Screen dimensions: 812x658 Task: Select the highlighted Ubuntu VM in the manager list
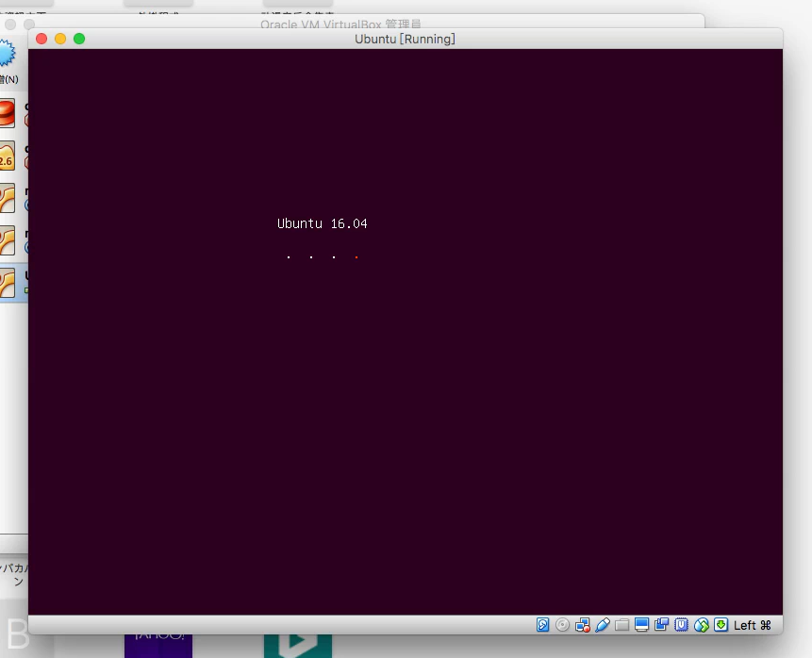point(13,283)
